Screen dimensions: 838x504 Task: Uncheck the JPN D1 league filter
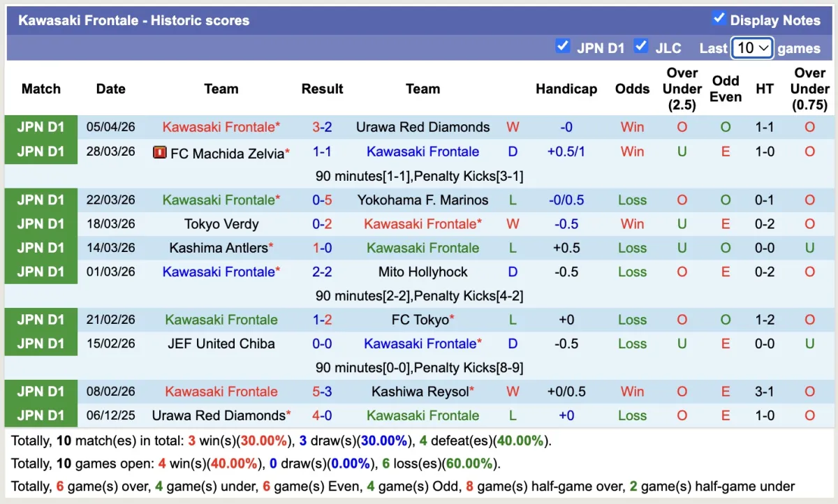(562, 47)
